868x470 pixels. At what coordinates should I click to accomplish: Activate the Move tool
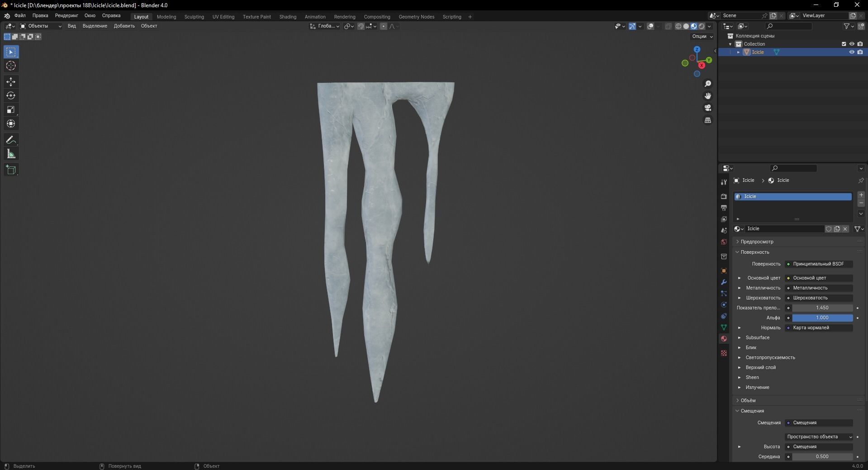[11, 82]
